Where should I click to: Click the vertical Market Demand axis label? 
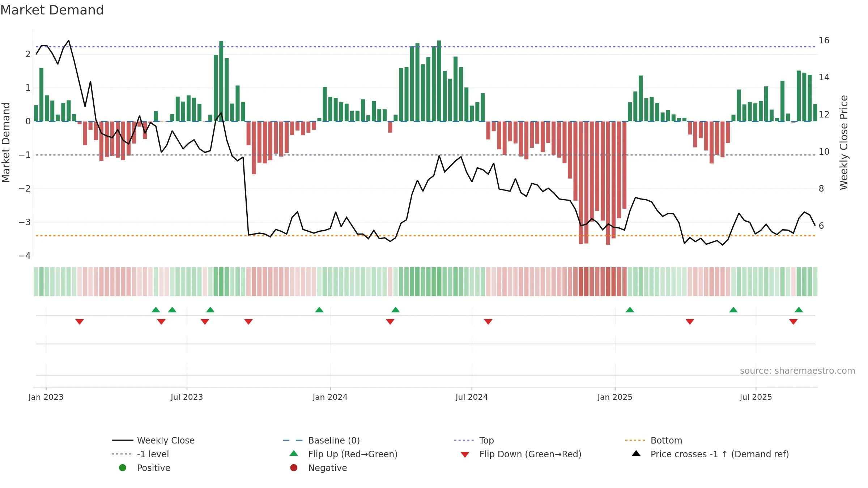click(6, 142)
